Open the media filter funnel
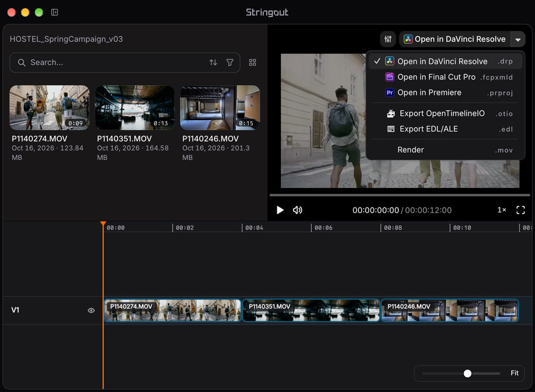535x392 pixels. (230, 63)
